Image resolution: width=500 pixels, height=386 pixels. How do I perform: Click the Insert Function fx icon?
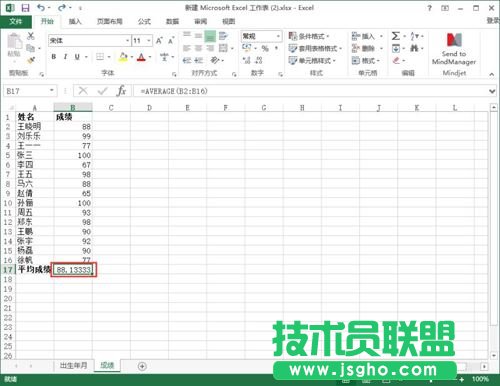(121, 91)
